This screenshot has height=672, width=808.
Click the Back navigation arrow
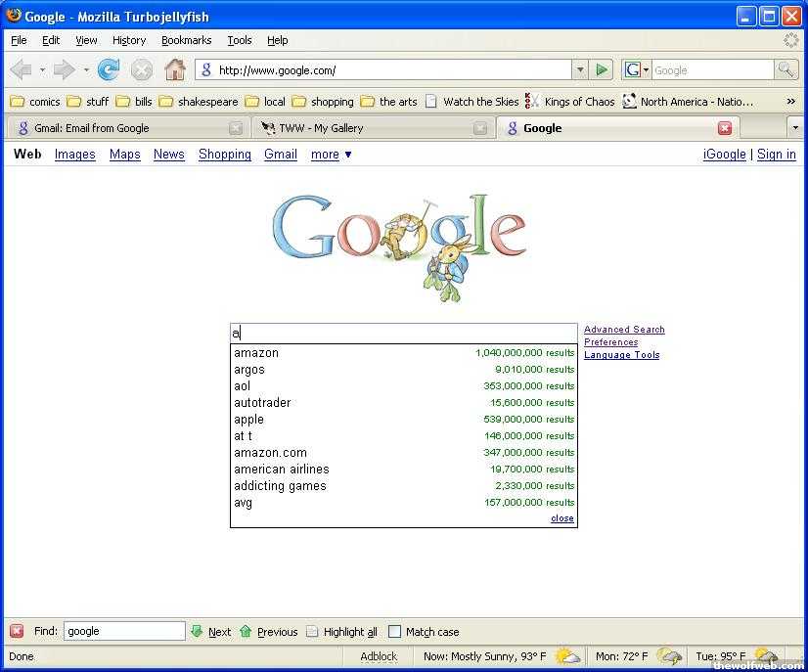21,69
